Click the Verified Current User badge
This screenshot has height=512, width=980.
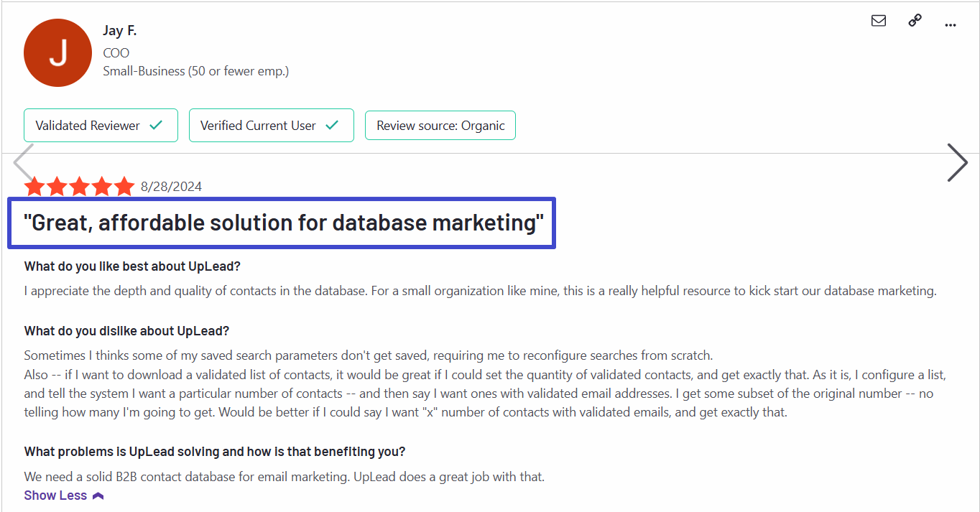coord(272,126)
